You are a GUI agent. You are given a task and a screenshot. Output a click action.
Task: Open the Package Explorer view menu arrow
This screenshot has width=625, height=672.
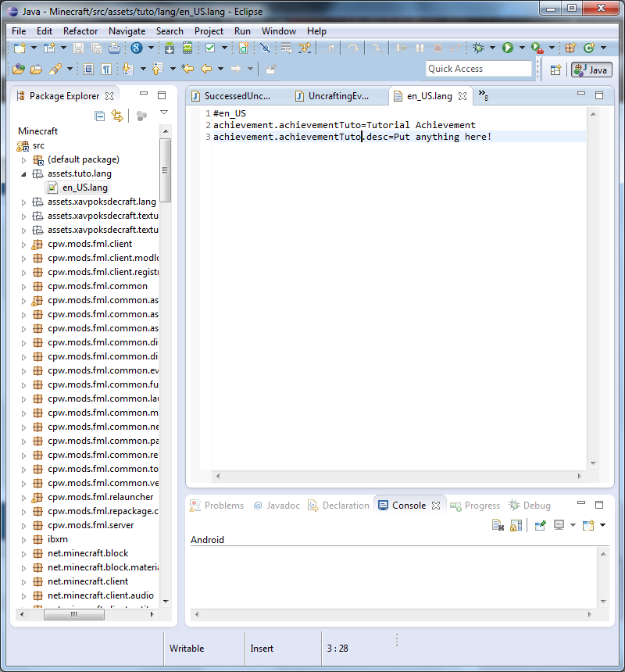[163, 113]
